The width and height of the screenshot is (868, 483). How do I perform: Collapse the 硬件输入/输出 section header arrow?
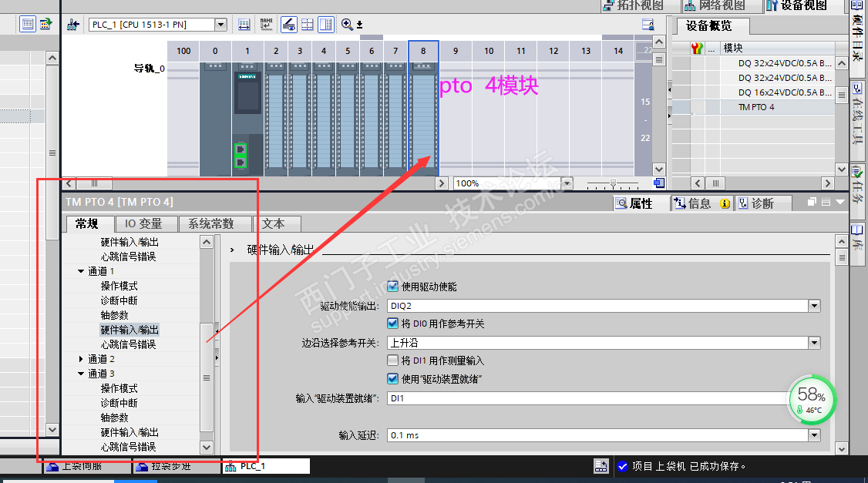coord(233,250)
